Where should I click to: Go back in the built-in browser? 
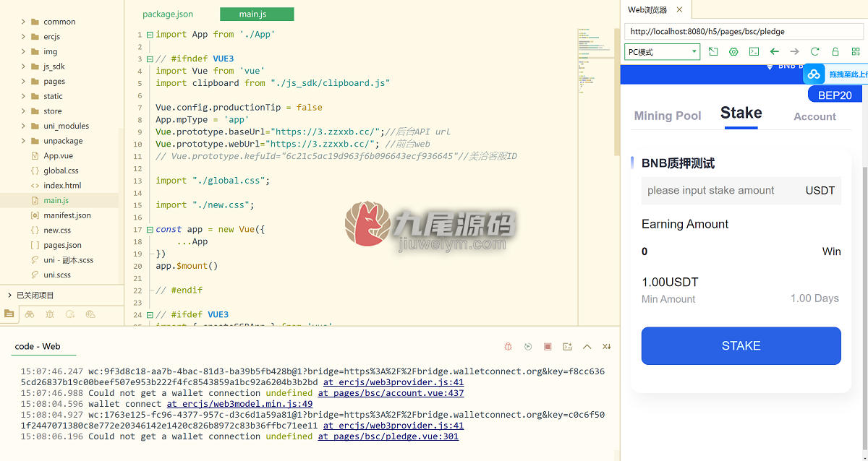pyautogui.click(x=774, y=52)
